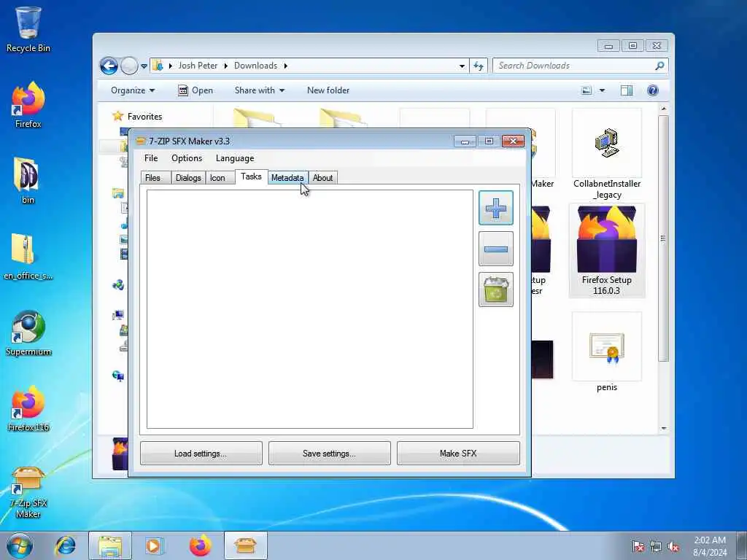The image size is (747, 560).
Task: Select the 7-Zip SFX Maker desktop shortcut
Action: click(28, 492)
